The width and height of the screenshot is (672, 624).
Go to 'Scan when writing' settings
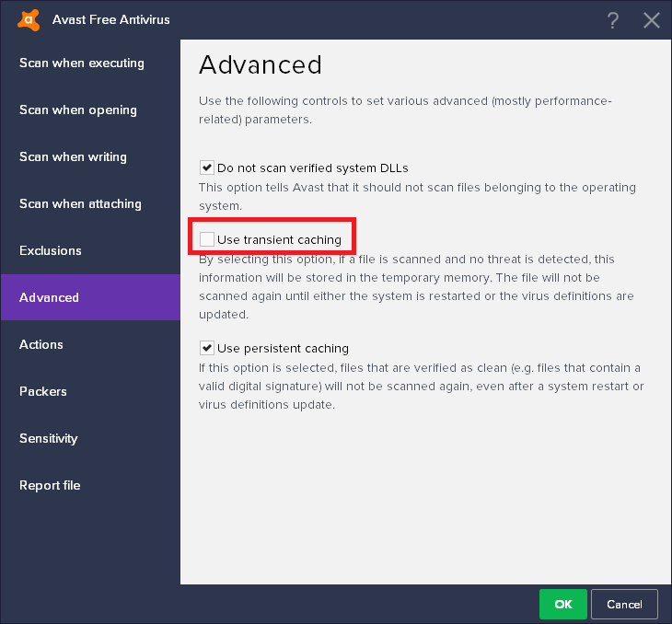pos(73,157)
